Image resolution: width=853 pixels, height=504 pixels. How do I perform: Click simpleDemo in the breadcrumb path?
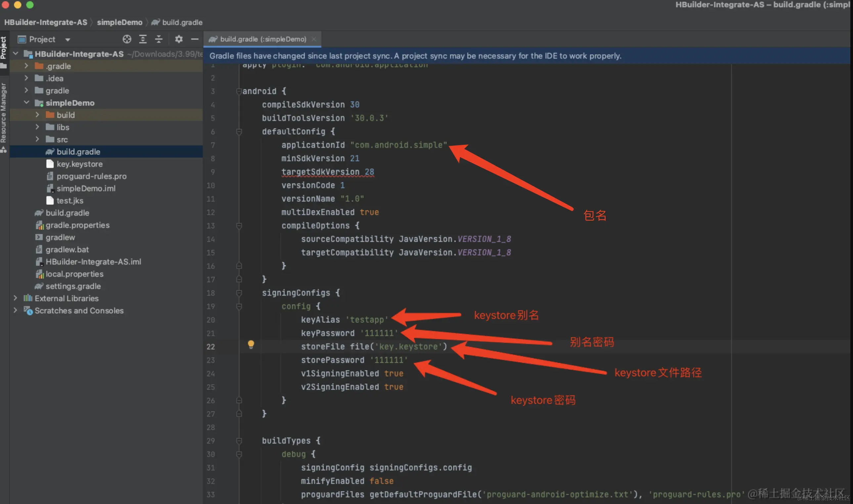(x=119, y=22)
